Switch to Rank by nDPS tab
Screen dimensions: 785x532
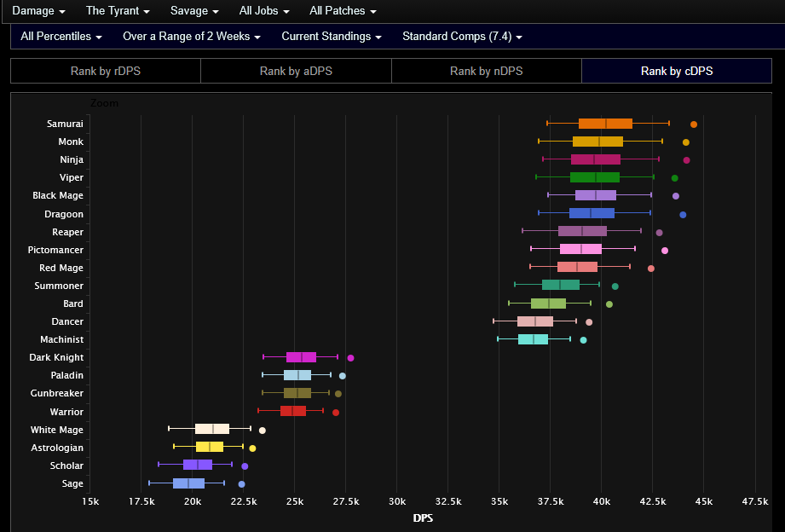tap(486, 71)
